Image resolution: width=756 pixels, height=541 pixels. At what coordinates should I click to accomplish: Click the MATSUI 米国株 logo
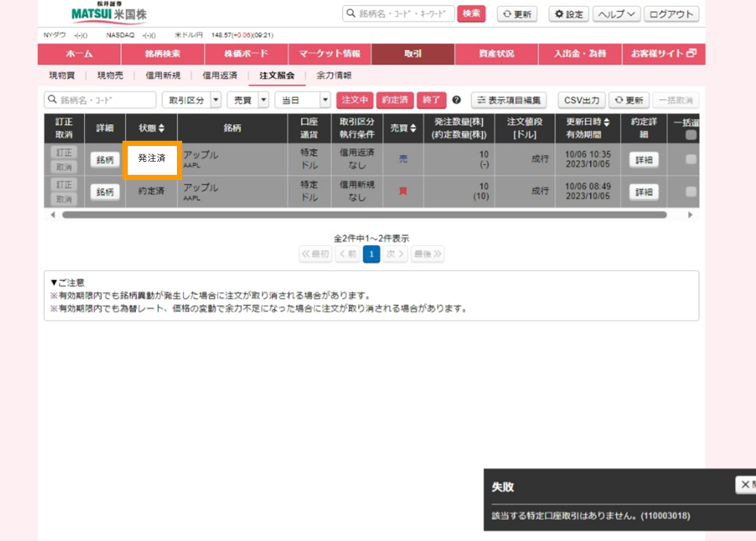tap(109, 13)
